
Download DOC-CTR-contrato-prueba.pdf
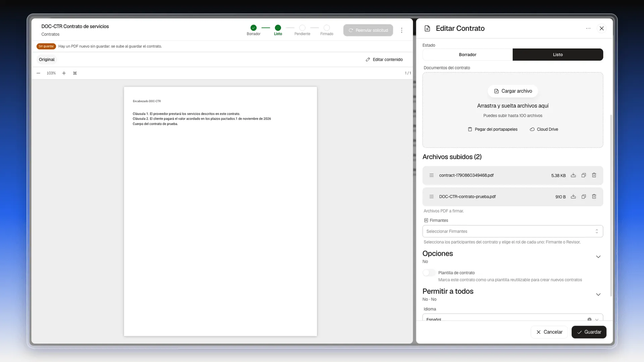[x=573, y=197]
